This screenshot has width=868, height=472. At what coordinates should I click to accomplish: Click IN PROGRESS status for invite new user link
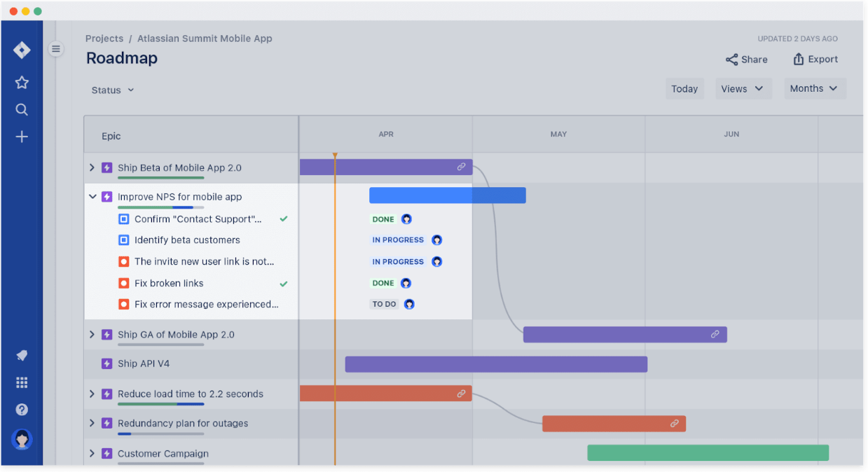click(x=398, y=262)
